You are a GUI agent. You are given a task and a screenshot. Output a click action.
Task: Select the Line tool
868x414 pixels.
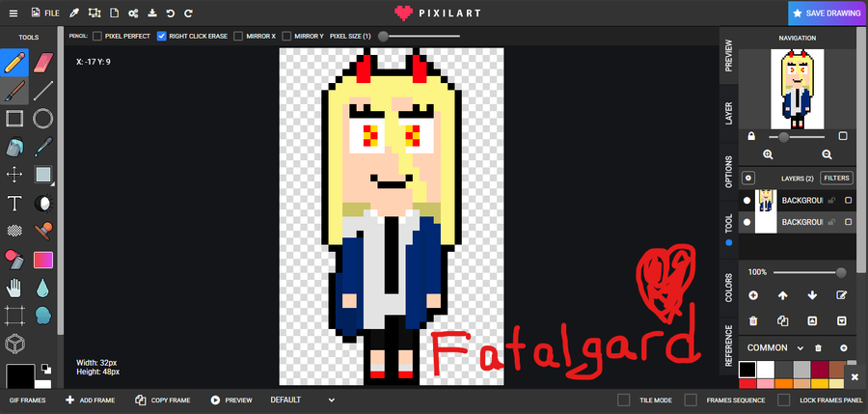(43, 91)
